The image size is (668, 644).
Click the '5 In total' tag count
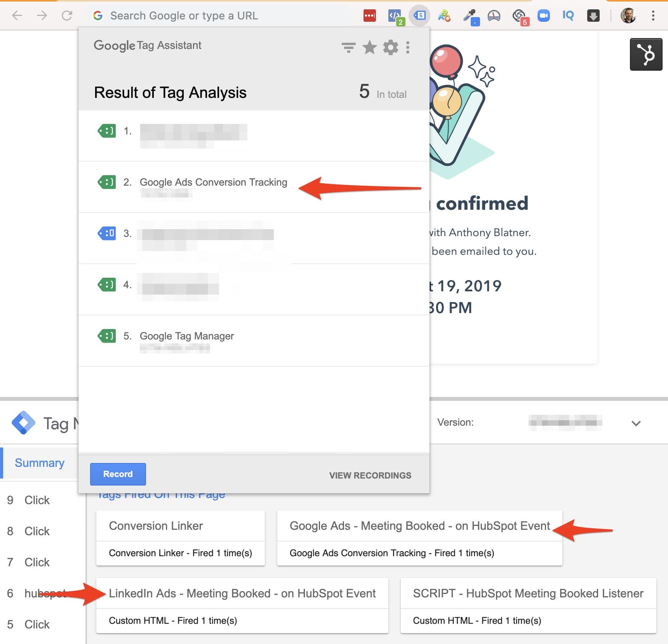coord(383,92)
